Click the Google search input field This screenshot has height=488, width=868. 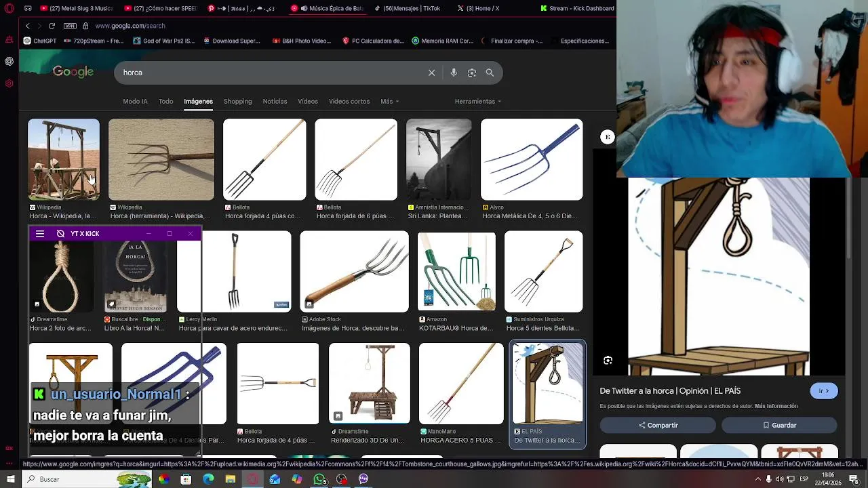click(x=271, y=73)
